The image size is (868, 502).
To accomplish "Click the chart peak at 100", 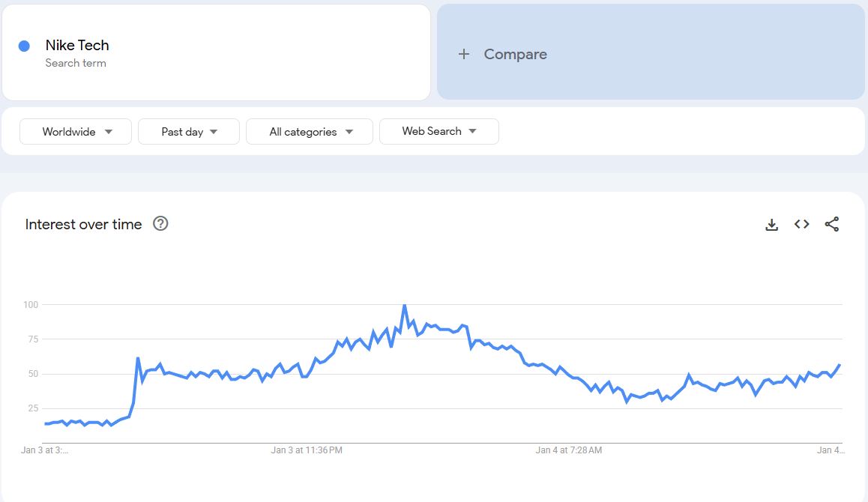I will point(405,305).
